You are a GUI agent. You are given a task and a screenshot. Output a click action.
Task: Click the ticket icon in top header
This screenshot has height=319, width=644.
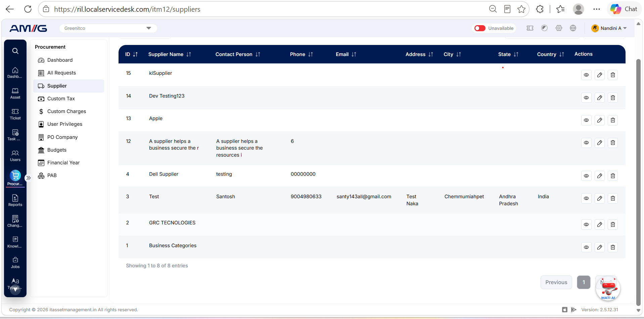tap(530, 28)
